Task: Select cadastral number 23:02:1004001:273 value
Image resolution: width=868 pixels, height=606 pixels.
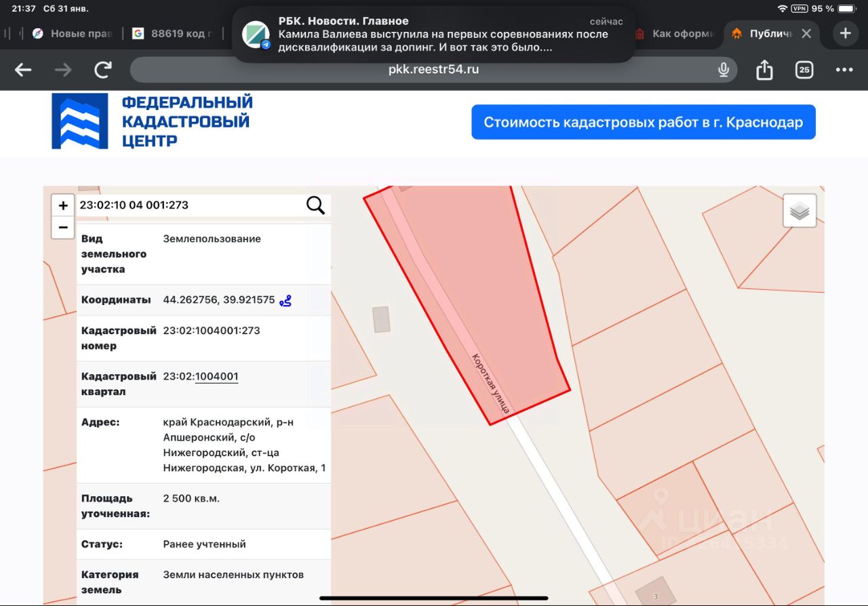Action: (x=212, y=331)
